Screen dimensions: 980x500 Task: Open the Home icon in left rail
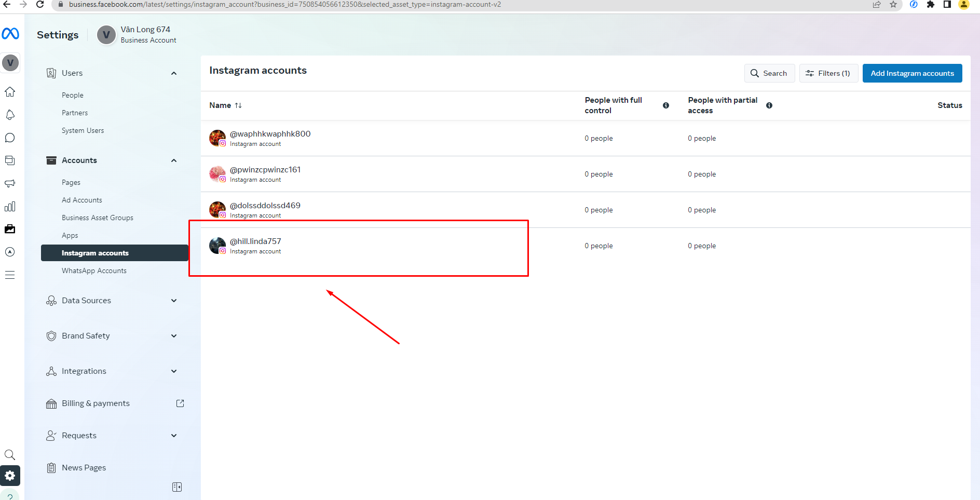click(x=10, y=92)
